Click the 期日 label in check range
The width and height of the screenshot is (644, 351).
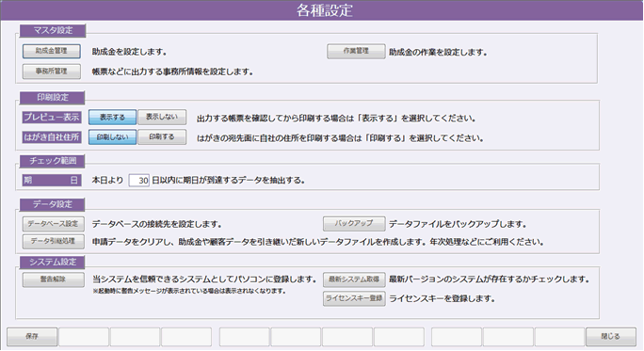pos(52,181)
